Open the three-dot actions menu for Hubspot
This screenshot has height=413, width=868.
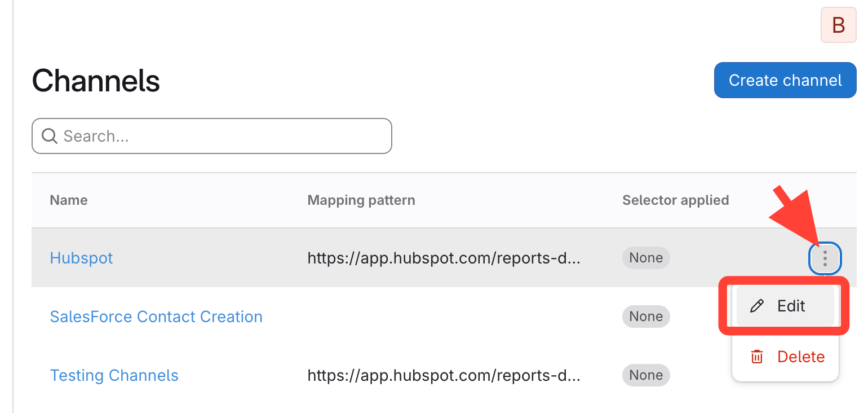825,258
